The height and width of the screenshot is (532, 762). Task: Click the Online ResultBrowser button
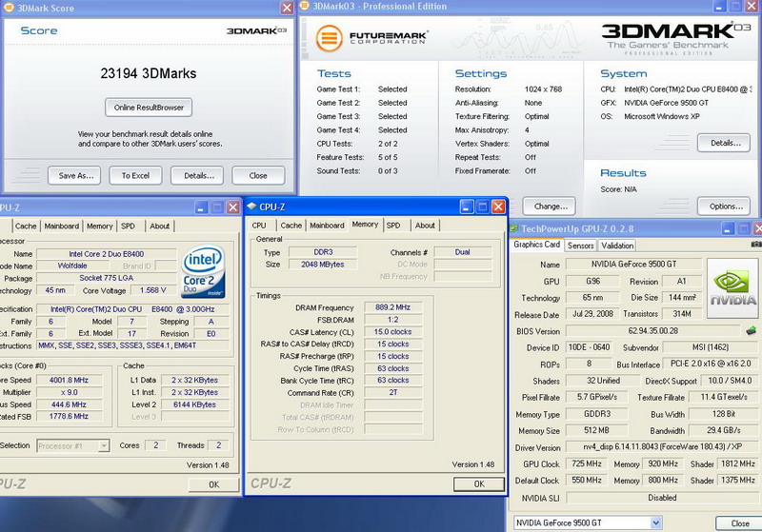tap(149, 108)
